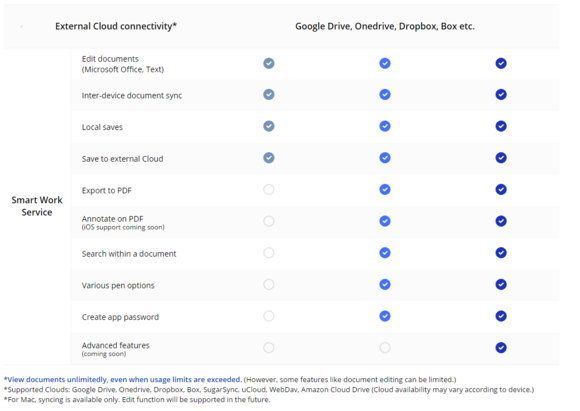Click gray checkmark in Edit documents row
This screenshot has height=411, width=580.
(269, 63)
